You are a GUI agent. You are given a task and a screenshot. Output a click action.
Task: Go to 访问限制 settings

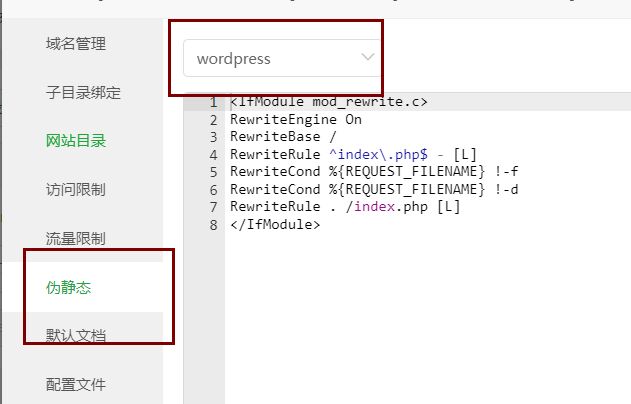click(75, 189)
